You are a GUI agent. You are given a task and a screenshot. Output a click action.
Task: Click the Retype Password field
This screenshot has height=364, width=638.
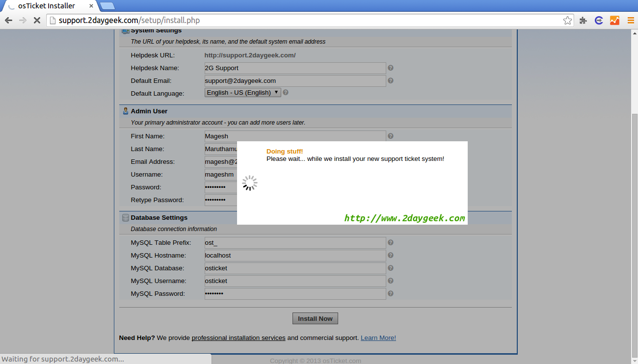pos(221,200)
